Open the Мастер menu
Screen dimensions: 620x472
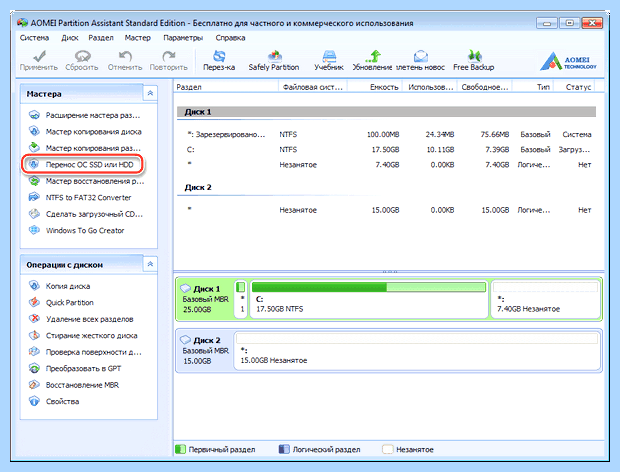(138, 38)
